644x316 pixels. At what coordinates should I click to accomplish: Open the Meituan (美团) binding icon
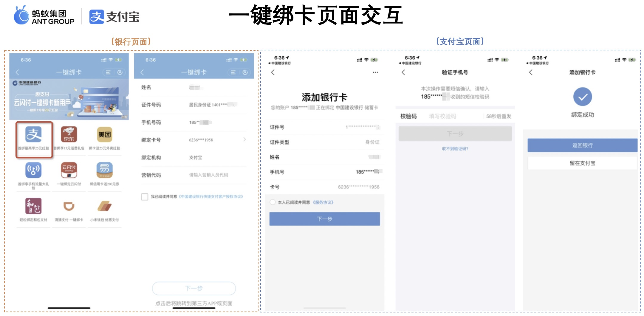104,134
